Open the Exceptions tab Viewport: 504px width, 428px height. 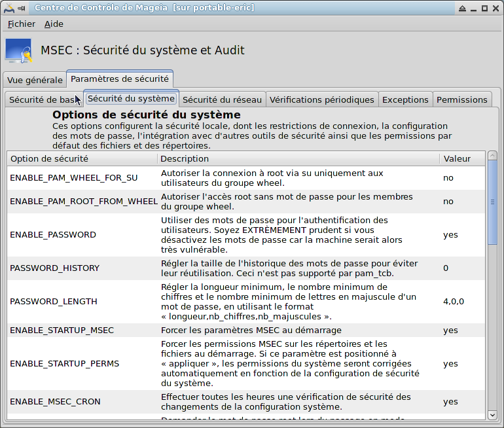point(405,99)
